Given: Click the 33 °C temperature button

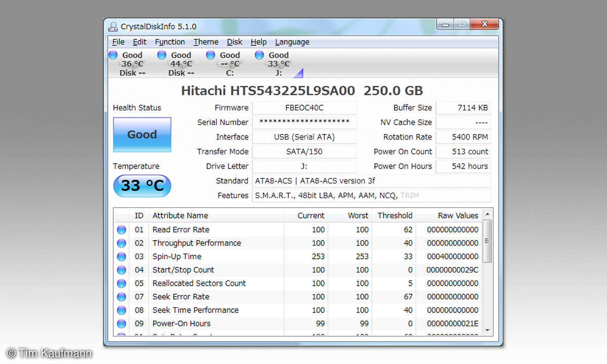Looking at the screenshot, I should tap(142, 186).
